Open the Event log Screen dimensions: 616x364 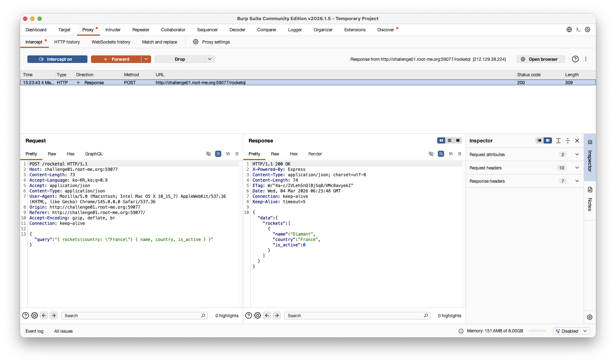pos(35,331)
